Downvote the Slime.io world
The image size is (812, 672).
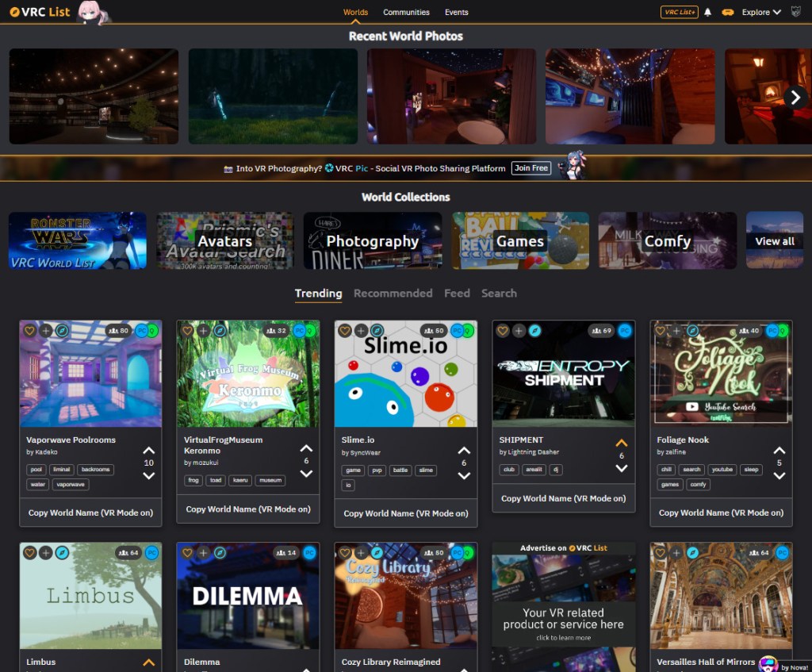(x=464, y=476)
